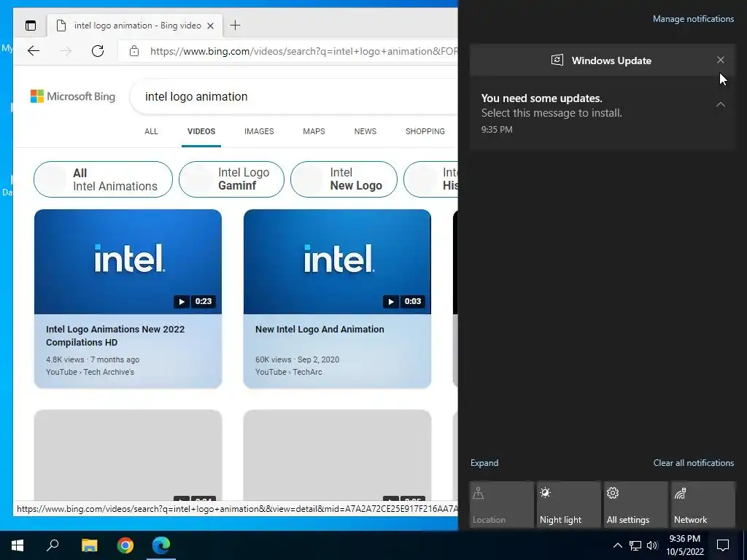Open the 0:03 Intel video thumbnail

click(x=337, y=262)
